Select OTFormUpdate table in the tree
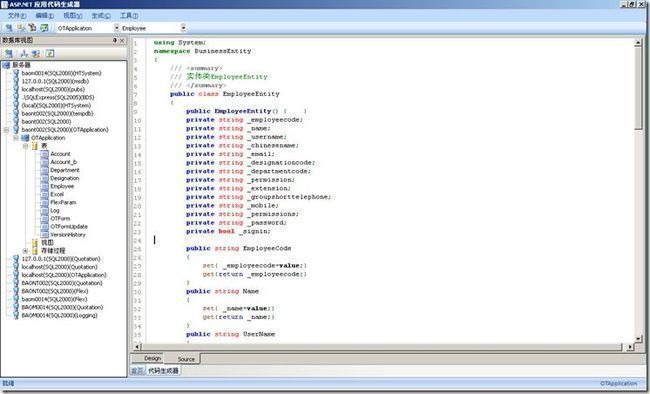 [69, 226]
